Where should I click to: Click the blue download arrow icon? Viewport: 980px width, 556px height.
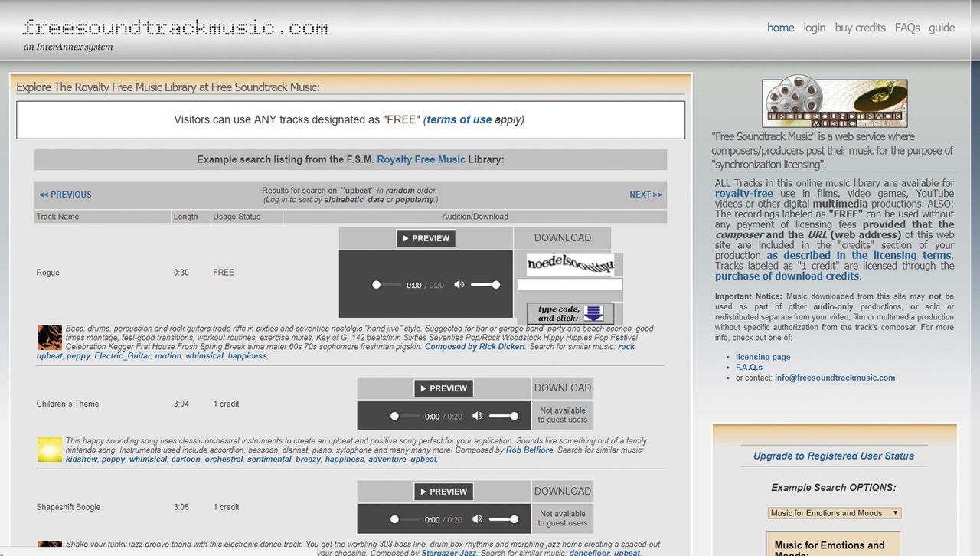593,314
